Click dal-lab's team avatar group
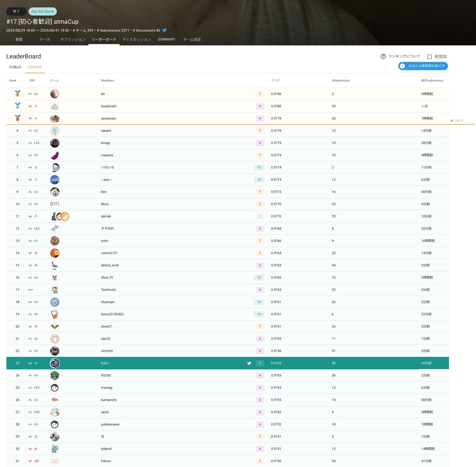 60,216
